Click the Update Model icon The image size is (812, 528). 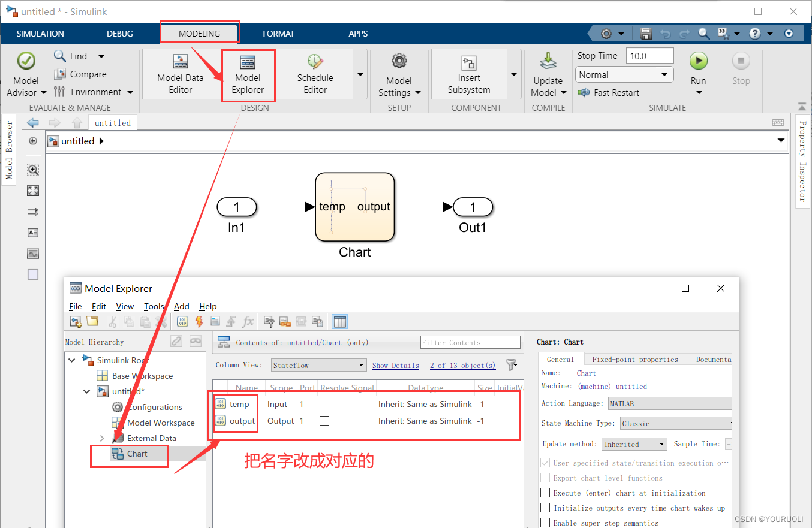[548, 62]
